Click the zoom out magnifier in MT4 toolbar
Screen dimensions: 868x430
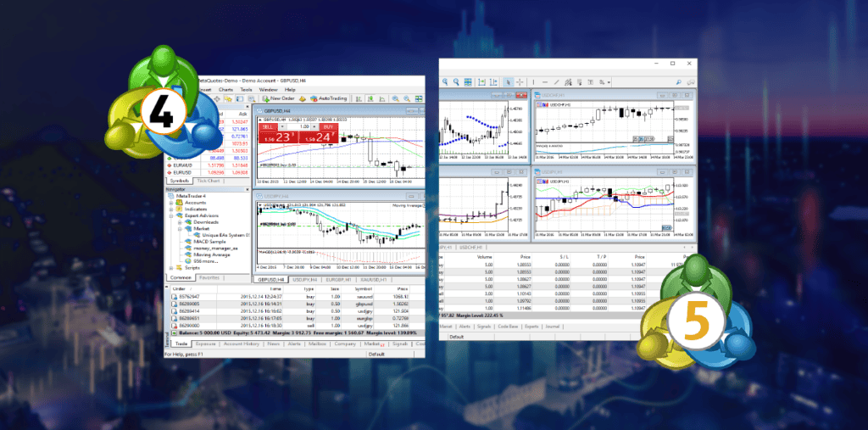coord(407,98)
